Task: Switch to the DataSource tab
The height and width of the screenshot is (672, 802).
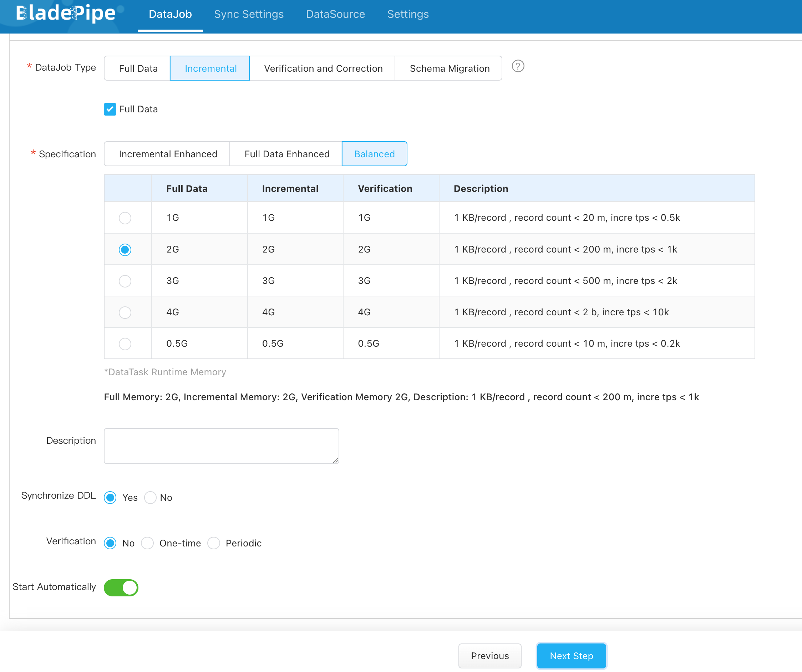Action: [335, 15]
